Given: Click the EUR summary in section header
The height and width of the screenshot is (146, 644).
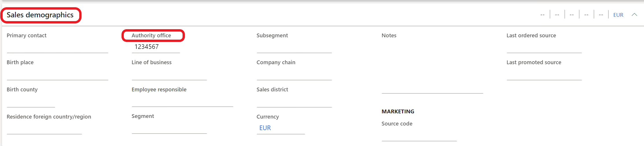Looking at the screenshot, I should coord(618,15).
